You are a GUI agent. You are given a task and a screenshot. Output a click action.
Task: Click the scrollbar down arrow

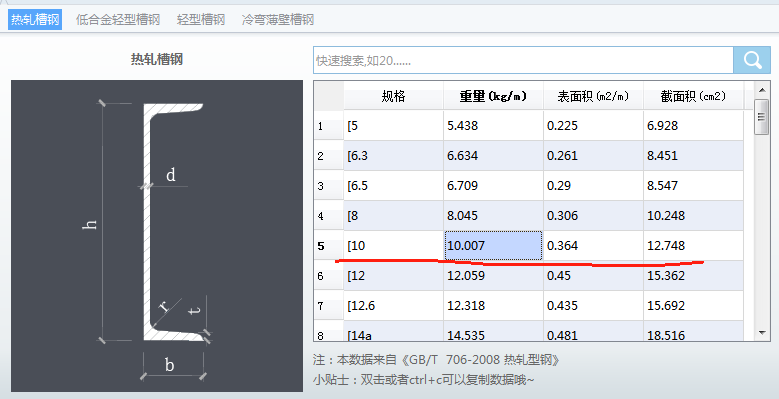pyautogui.click(x=762, y=332)
